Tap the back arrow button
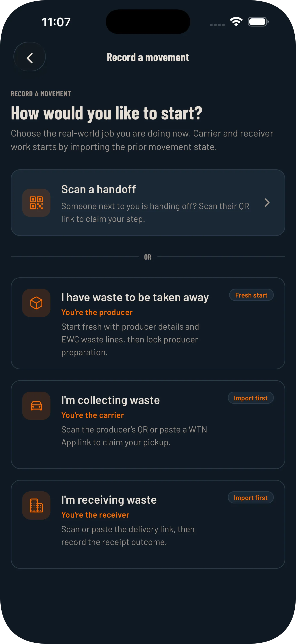296x644 pixels. click(29, 57)
